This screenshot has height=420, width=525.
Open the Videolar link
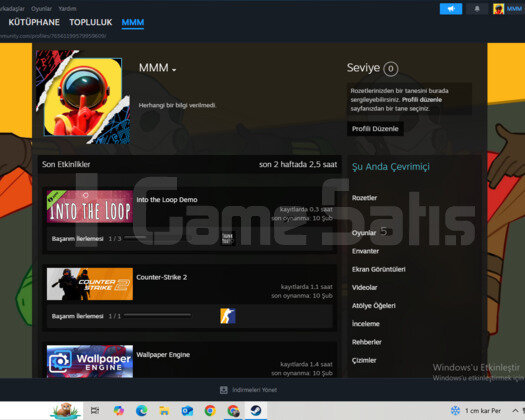click(x=365, y=288)
